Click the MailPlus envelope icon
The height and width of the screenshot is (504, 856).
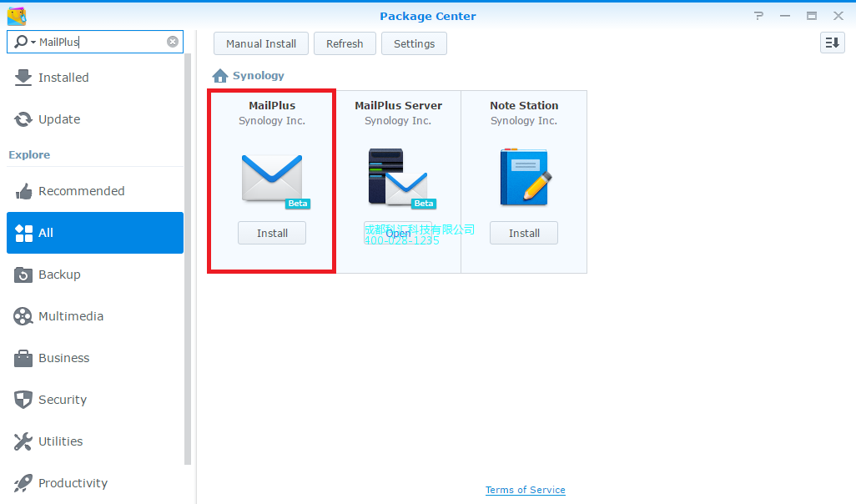272,178
